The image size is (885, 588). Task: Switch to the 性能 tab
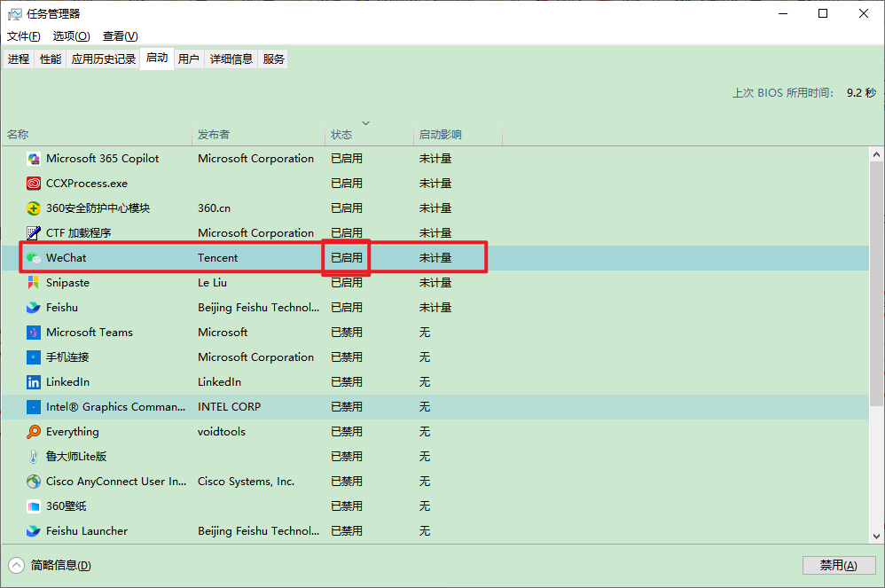pyautogui.click(x=51, y=59)
